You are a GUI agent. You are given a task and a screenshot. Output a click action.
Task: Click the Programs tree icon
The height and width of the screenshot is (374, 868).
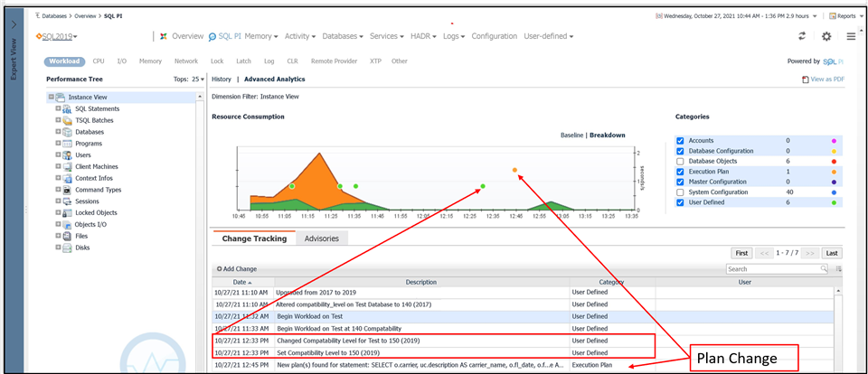[x=67, y=144]
